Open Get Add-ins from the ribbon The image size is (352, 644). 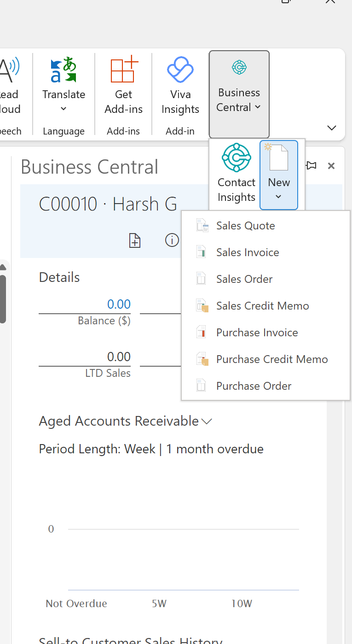(123, 70)
